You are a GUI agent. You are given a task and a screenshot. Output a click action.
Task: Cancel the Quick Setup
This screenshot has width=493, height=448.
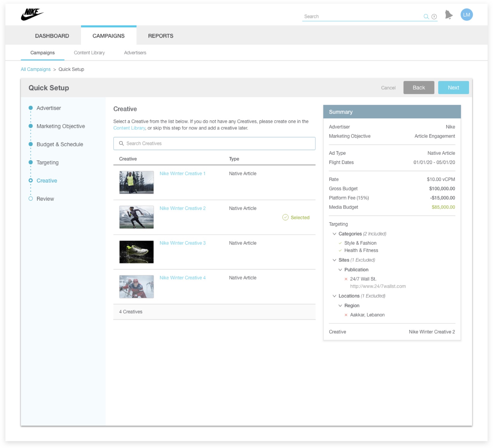tap(388, 88)
